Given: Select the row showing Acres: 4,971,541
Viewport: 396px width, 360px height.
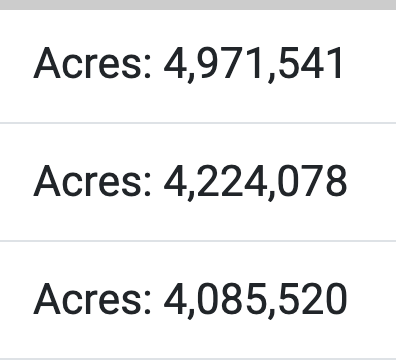Looking at the screenshot, I should [x=198, y=66].
